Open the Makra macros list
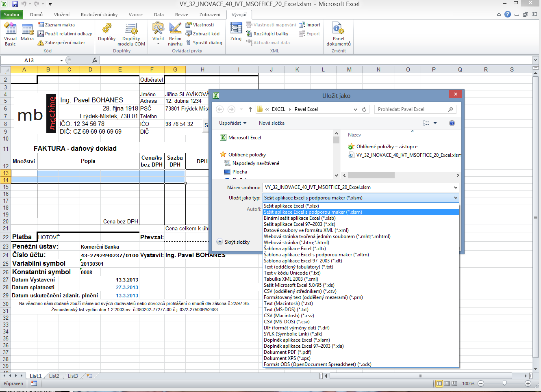Image resolution: width=541 pixels, height=392 pixels. pyautogui.click(x=27, y=32)
